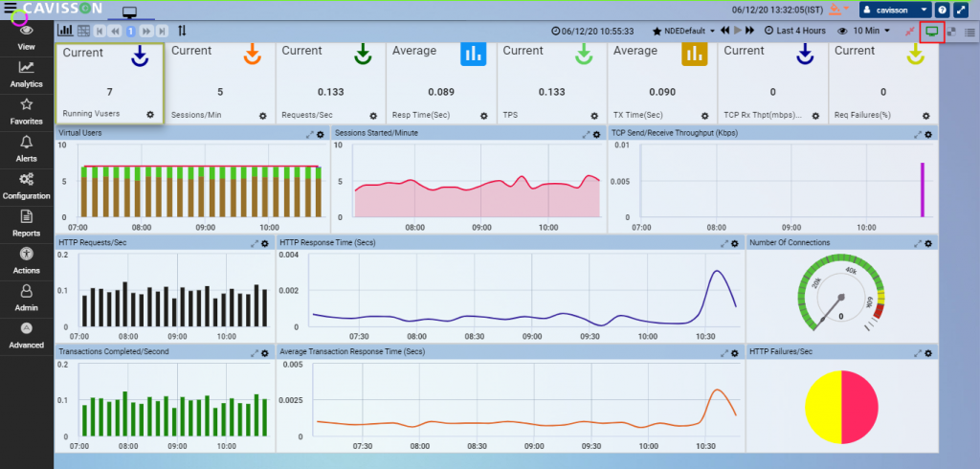Click the yellow half of HTTP Failures pie
980x469 pixels.
click(x=823, y=407)
